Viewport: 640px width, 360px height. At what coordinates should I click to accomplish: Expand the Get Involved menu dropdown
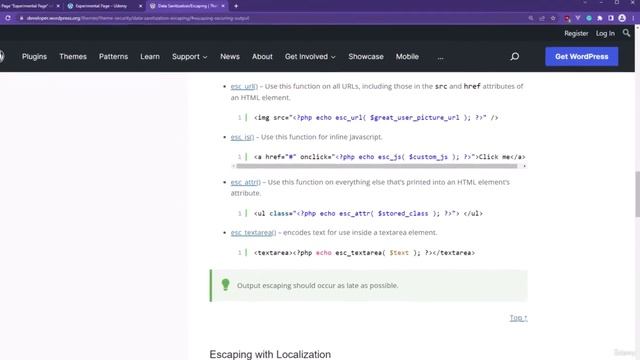[x=310, y=57]
